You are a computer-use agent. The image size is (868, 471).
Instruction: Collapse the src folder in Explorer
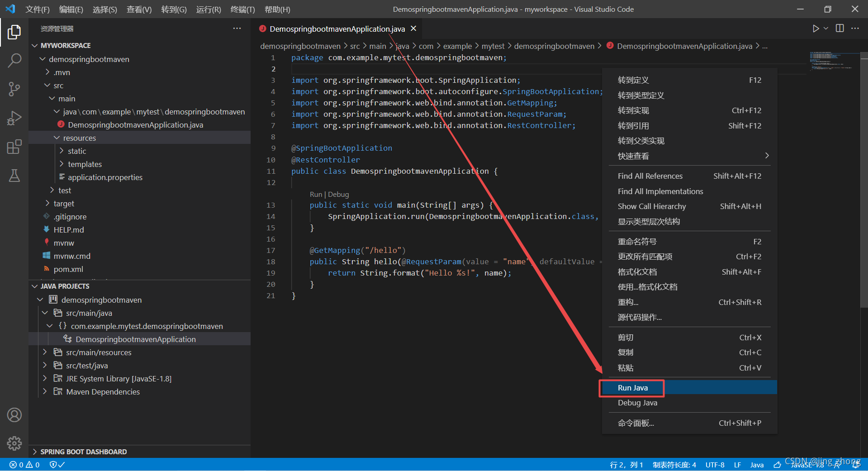tap(47, 86)
